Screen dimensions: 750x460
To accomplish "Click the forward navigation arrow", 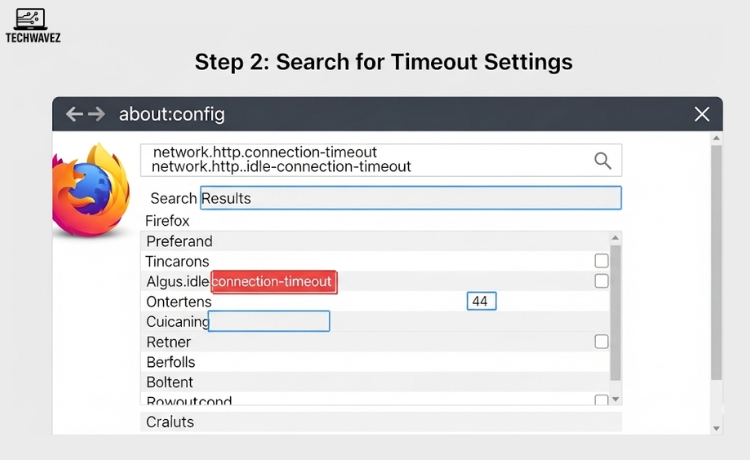I will click(x=97, y=114).
